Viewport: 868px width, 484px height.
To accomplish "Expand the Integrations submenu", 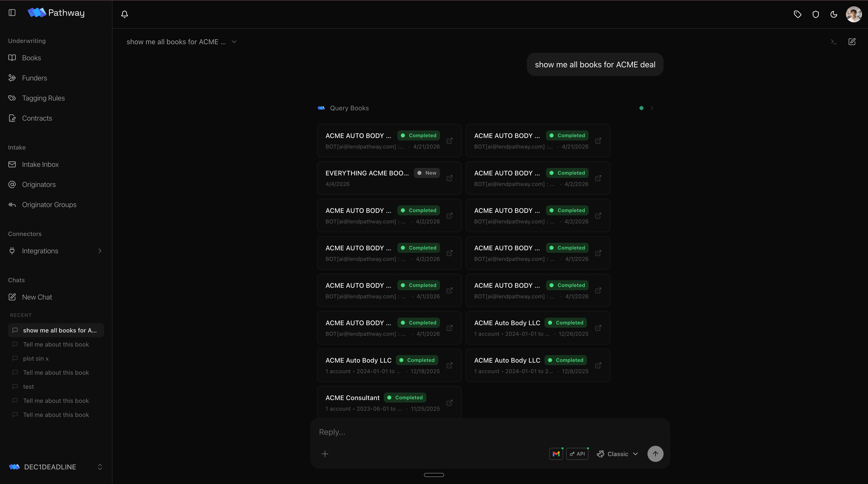I will (100, 251).
